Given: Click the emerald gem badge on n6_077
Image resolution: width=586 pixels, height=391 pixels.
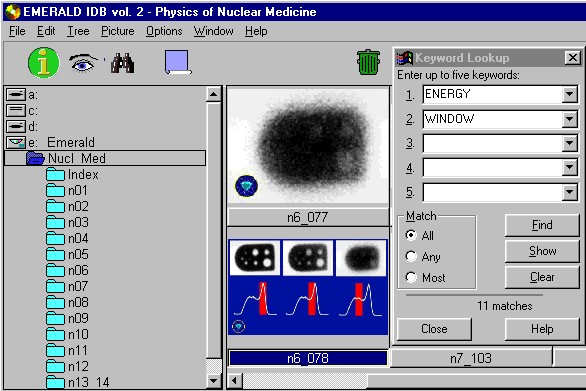Looking at the screenshot, I should tap(246, 186).
